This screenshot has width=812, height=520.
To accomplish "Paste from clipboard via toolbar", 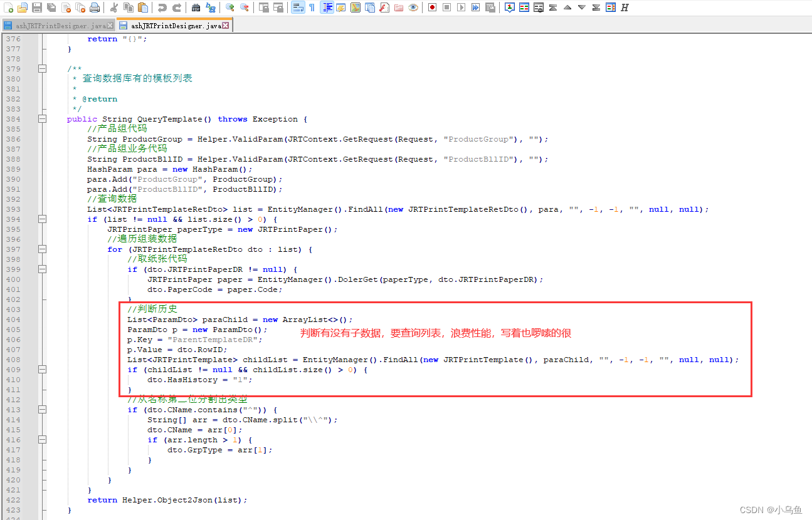I will pyautogui.click(x=143, y=8).
